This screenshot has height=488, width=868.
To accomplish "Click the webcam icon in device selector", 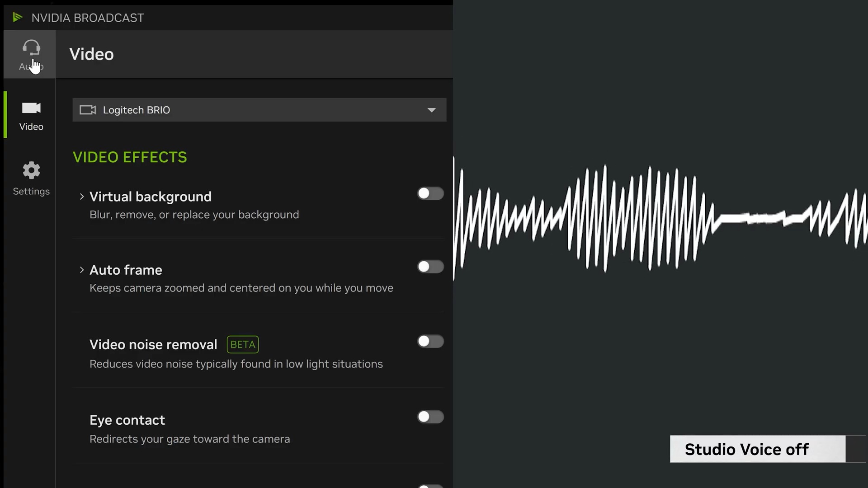I will pos(88,110).
